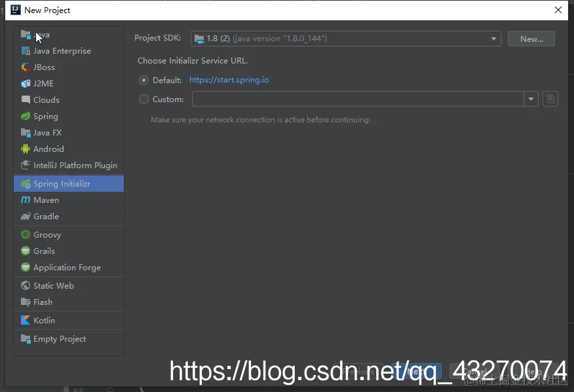The image size is (574, 392).
Task: Select Kotlin project type
Action: pos(69,320)
